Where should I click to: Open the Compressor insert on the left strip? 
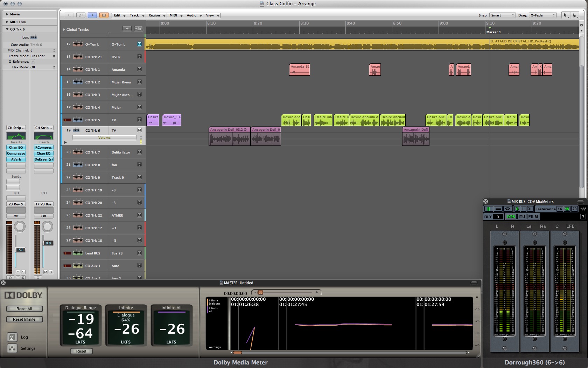[x=16, y=153]
